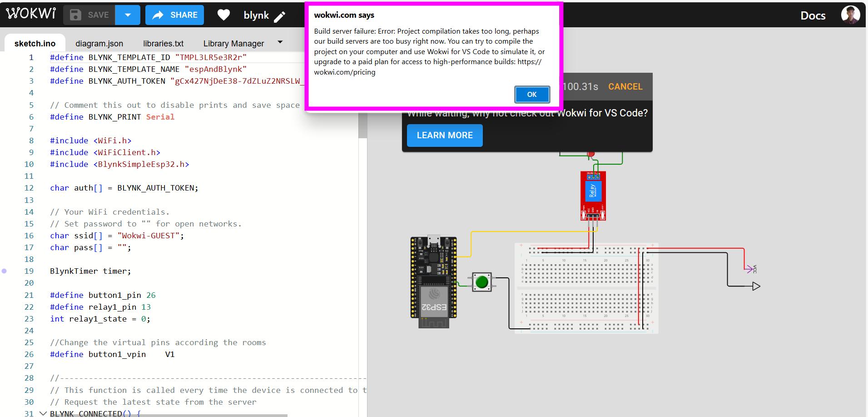Select the ground triangle symbol
Screen dimensions: 868x417
tap(756, 286)
